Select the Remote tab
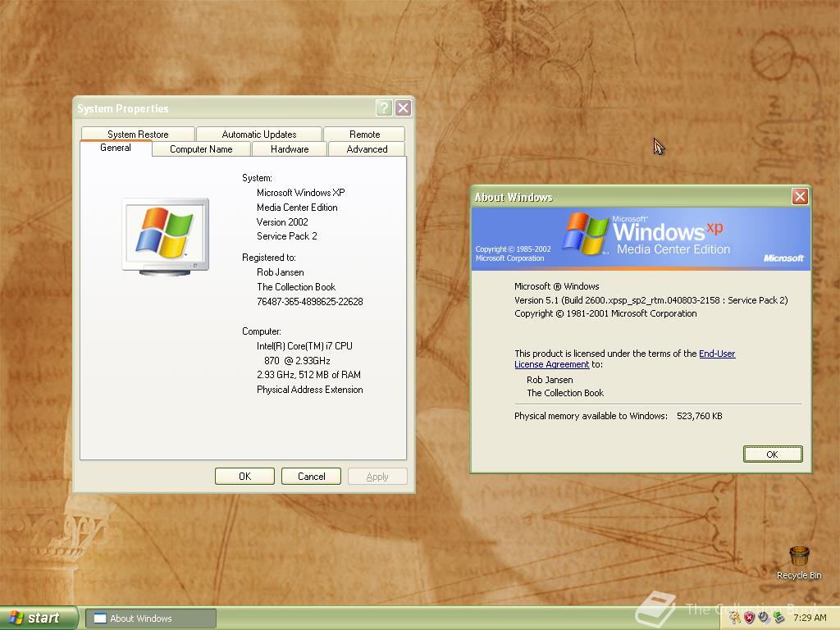Screen dimensions: 840x630 364,134
